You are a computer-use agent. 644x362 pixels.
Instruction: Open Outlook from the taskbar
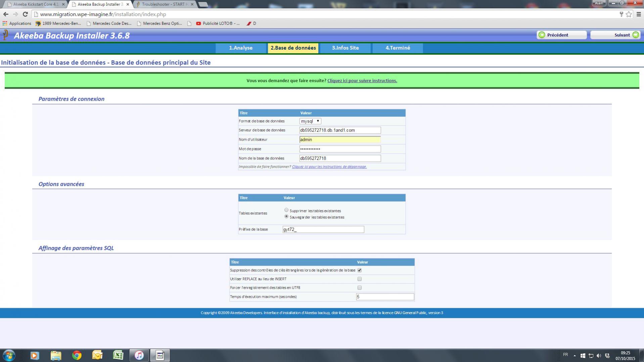coord(97,355)
